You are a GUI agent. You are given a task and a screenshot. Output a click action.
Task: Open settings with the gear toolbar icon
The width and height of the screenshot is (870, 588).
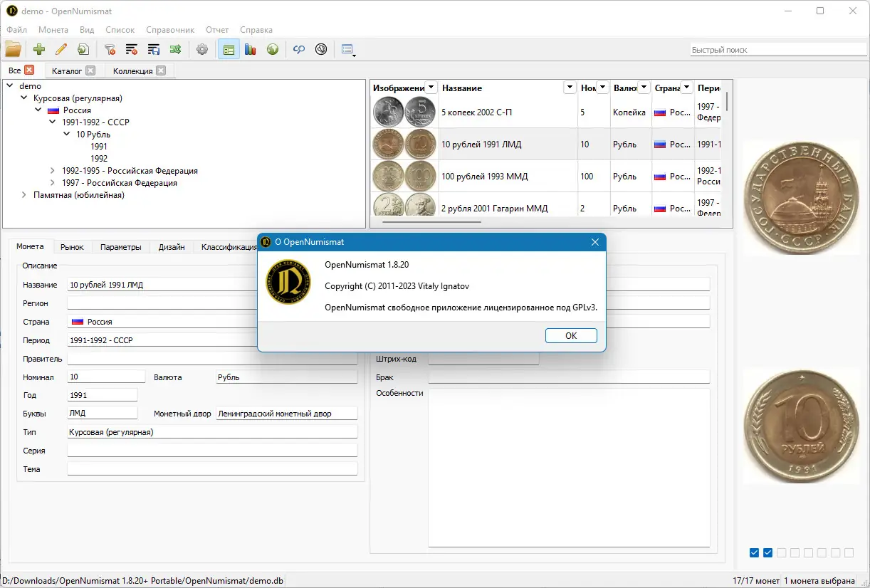(202, 50)
